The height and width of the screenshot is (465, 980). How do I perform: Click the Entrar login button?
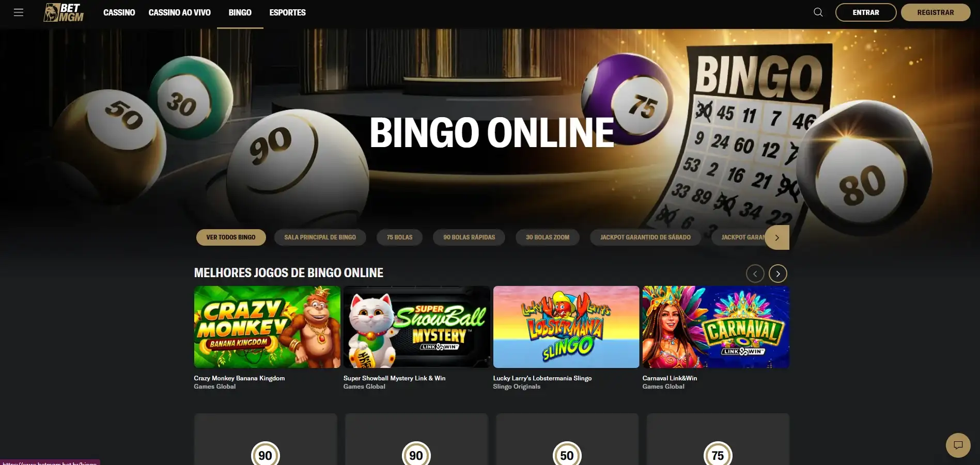pos(866,12)
